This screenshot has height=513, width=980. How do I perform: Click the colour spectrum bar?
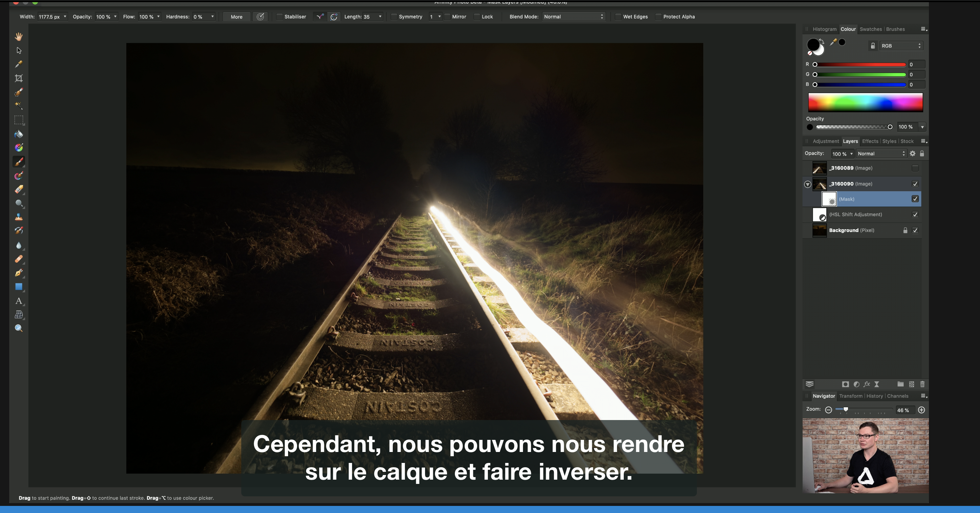865,102
